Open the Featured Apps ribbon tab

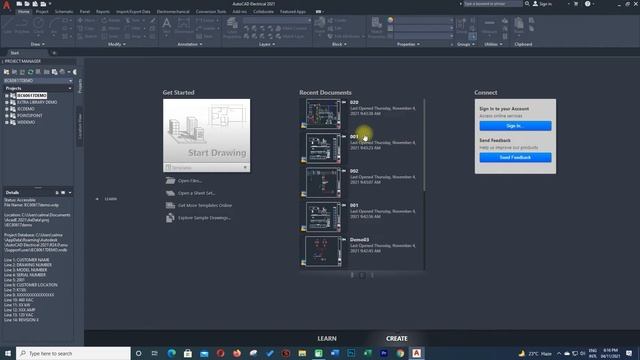[x=293, y=11]
